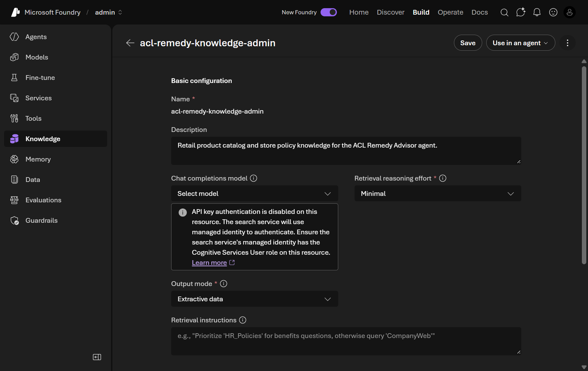Select the Build tab
Screen dimensions: 588x371
pyautogui.click(x=421, y=13)
